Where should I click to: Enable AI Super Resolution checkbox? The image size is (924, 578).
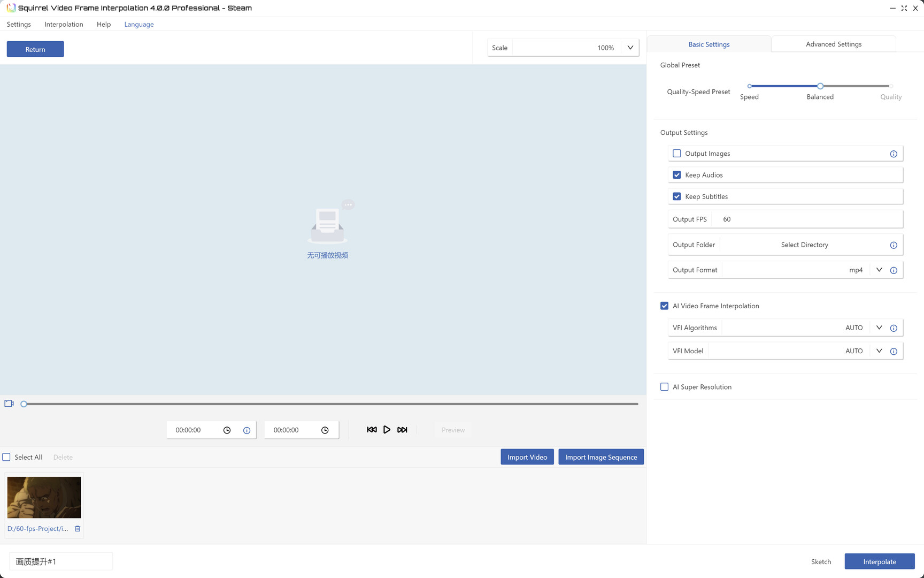[664, 387]
